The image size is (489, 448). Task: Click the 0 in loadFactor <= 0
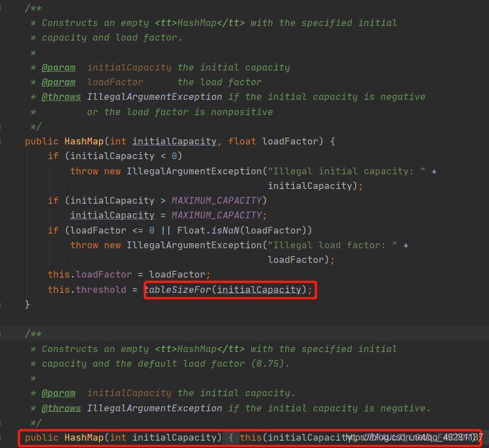coord(152,230)
